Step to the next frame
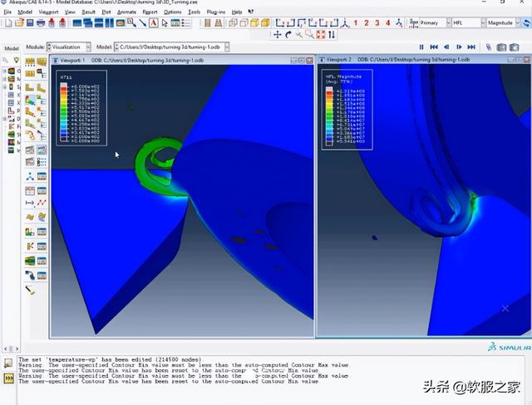The width and height of the screenshot is (532, 405). 459,47
